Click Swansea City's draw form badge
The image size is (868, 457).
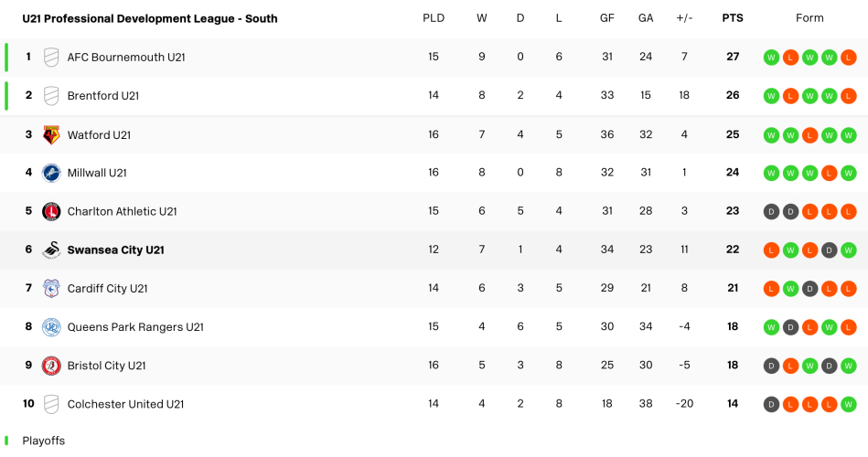(829, 250)
